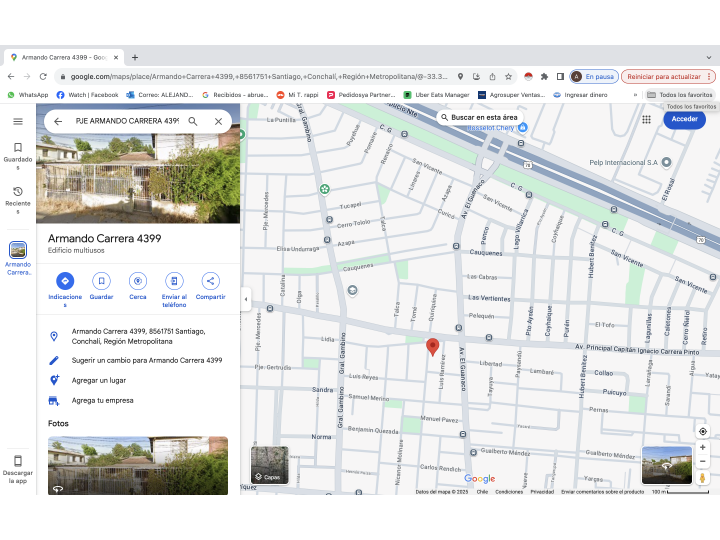Expand the bookmarks bar overflow chevron
Image resolution: width=720 pixels, height=540 pixels.
(635, 95)
